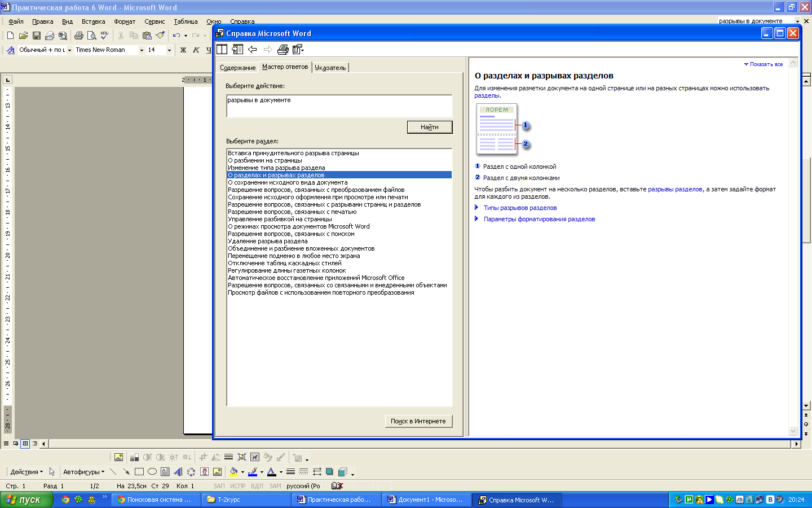This screenshot has height=508, width=812.
Task: Follow the 'разрывы разделов' hyperlink
Action: [675, 189]
